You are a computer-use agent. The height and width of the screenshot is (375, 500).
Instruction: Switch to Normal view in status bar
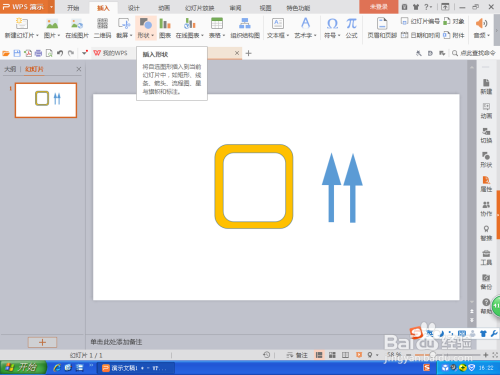(319, 355)
